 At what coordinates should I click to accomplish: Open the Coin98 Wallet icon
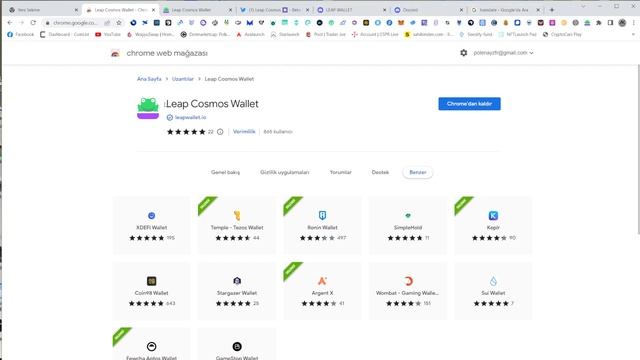click(151, 281)
